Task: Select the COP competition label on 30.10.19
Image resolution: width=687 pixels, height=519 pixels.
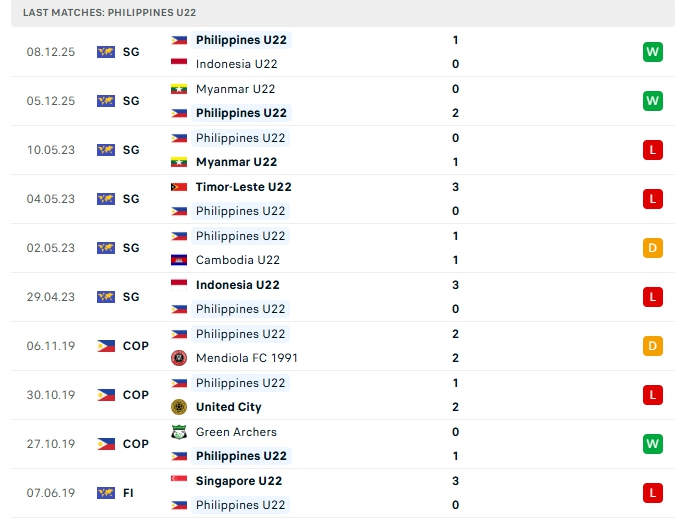Action: (x=135, y=395)
